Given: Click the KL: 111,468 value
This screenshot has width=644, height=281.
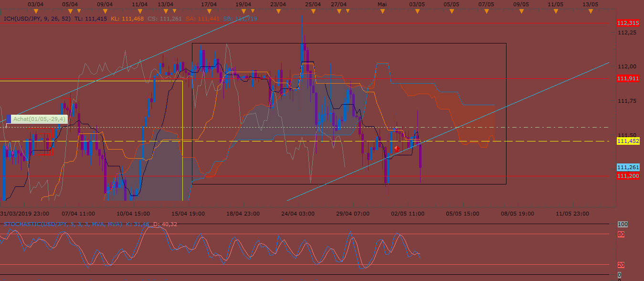Looking at the screenshot, I should pyautogui.click(x=127, y=18).
